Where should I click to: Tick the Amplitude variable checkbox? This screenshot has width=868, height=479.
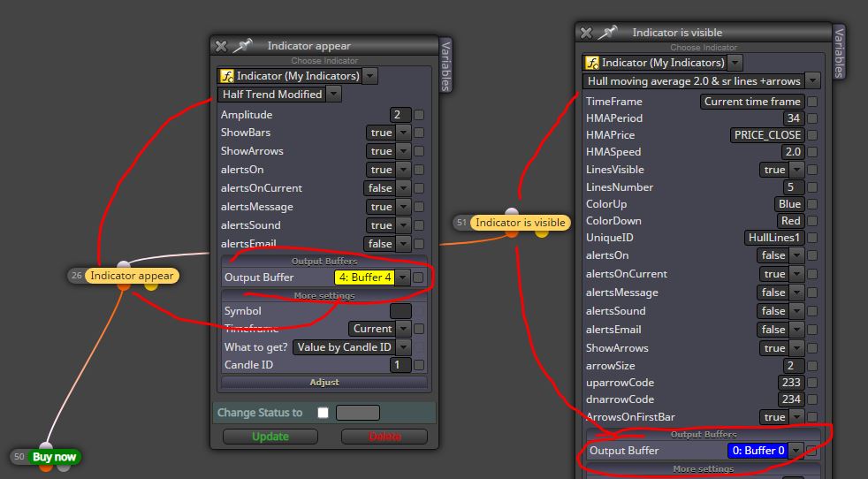(419, 115)
